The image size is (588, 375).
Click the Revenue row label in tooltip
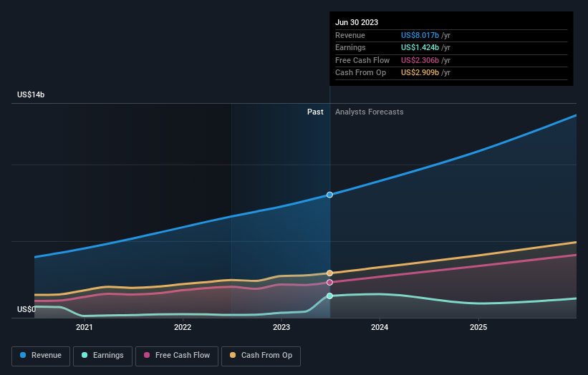click(350, 35)
